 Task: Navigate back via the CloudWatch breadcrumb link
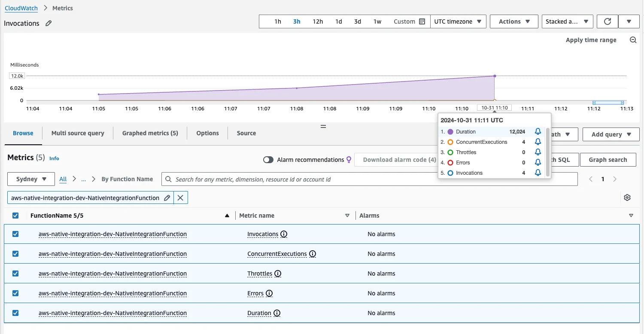click(21, 8)
